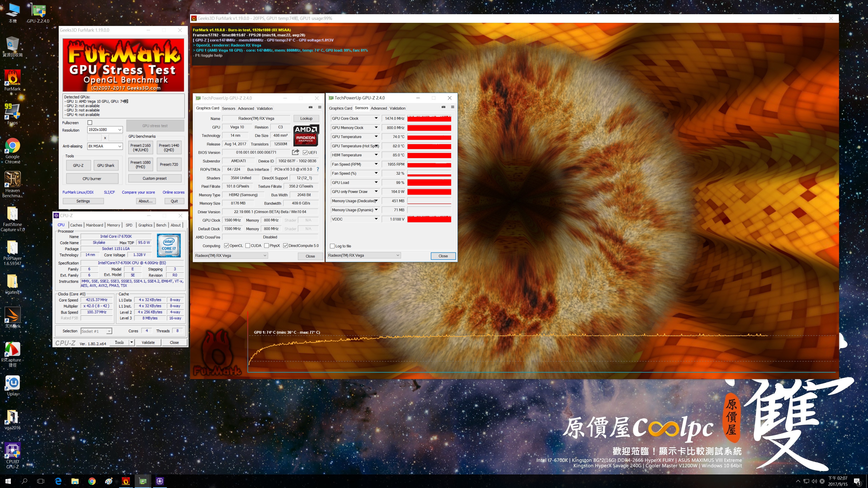Launch Uplay desktop shortcut

[x=12, y=386]
